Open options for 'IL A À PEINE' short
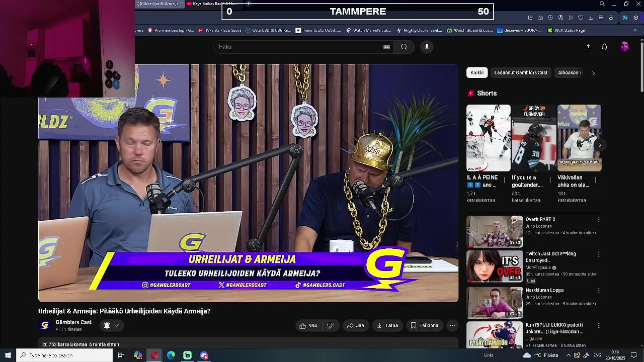Image resolution: width=644 pixels, height=362 pixels. click(x=504, y=180)
